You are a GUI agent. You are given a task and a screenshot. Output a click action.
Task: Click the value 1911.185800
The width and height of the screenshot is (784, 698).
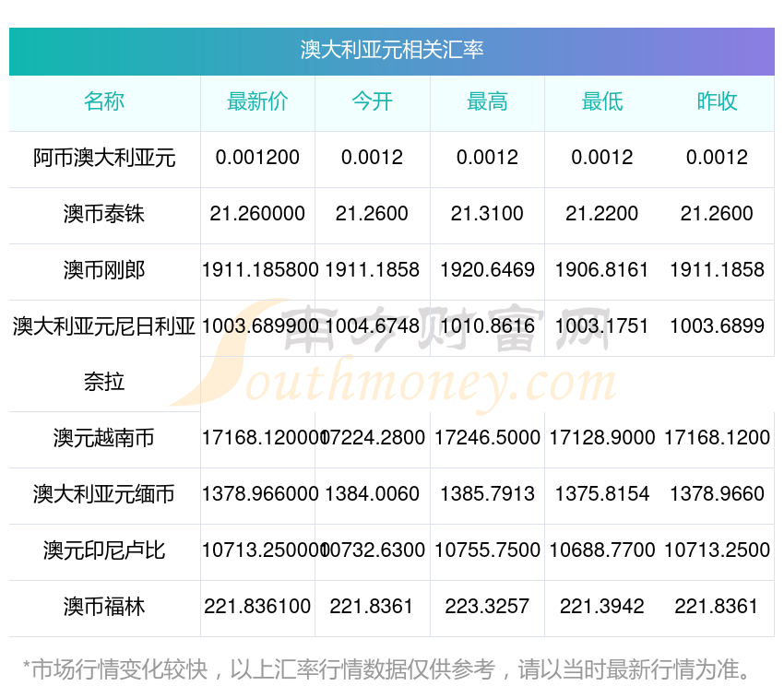pyautogui.click(x=260, y=270)
